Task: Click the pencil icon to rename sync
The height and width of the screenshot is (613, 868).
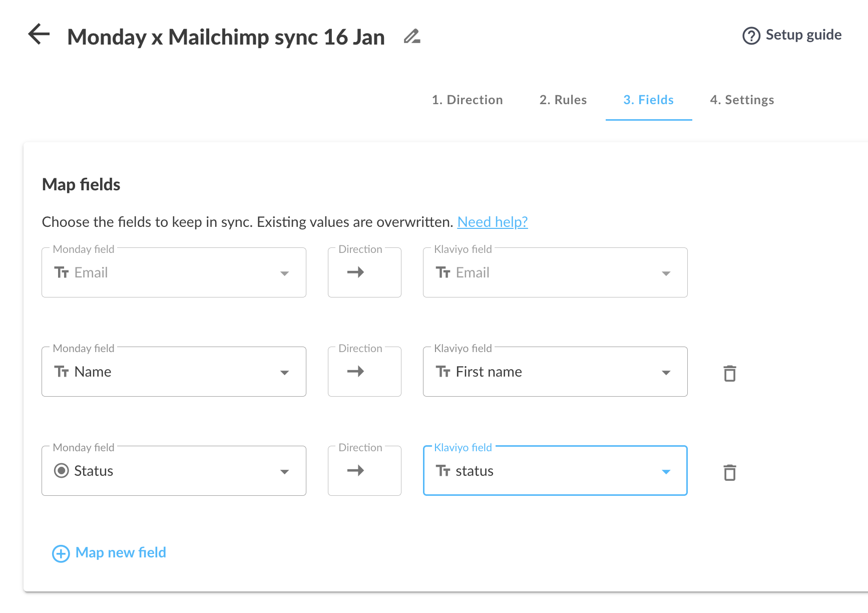Action: click(x=411, y=37)
